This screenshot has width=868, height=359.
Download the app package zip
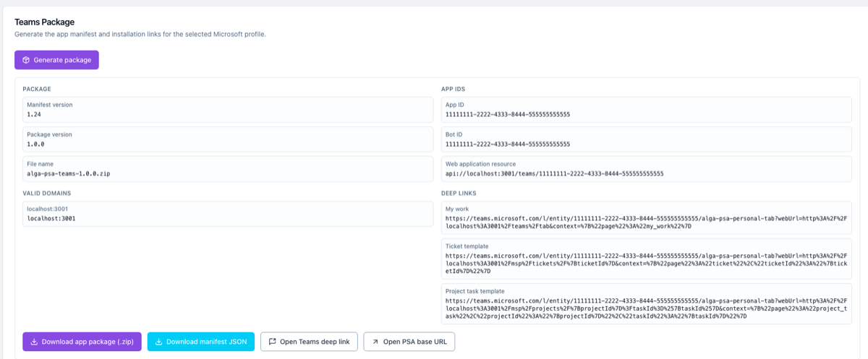coord(82,342)
